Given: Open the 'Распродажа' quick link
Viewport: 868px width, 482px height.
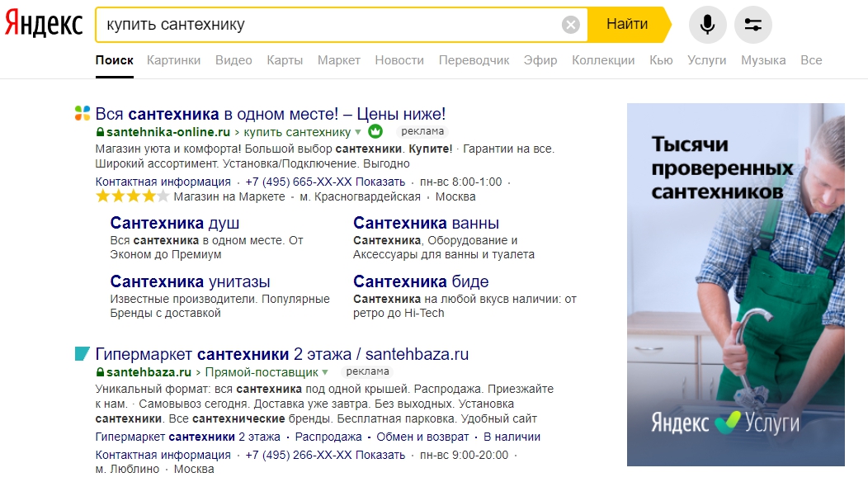Looking at the screenshot, I should [328, 437].
